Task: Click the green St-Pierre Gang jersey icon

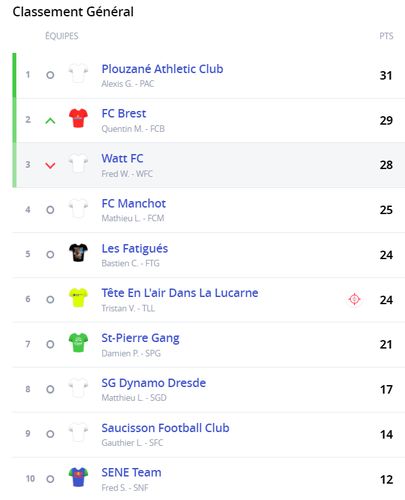Action: click(78, 343)
